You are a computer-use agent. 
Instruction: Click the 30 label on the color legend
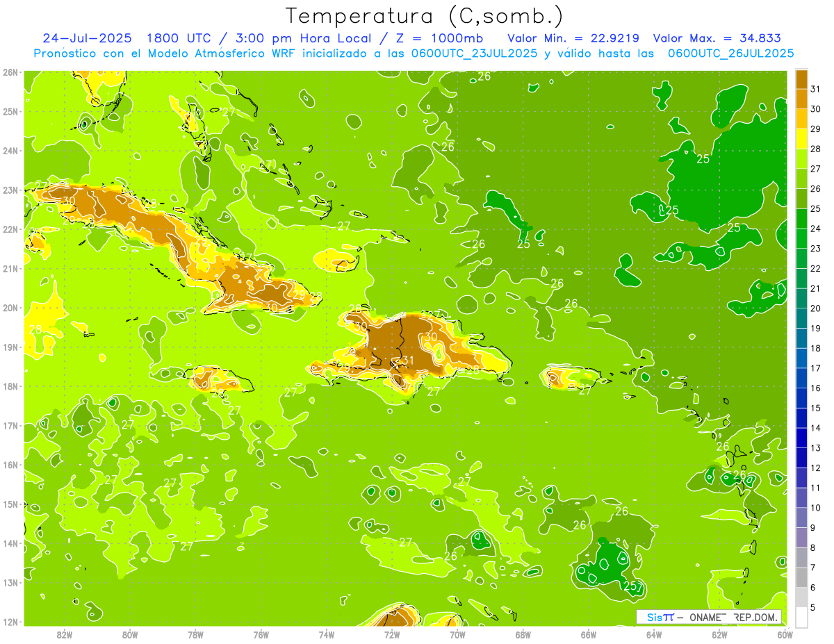pos(816,109)
